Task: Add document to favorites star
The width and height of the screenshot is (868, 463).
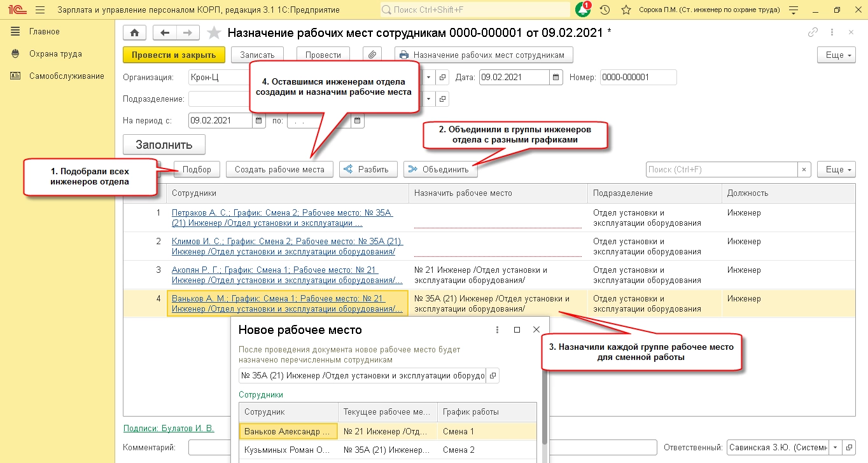Action: (x=214, y=33)
